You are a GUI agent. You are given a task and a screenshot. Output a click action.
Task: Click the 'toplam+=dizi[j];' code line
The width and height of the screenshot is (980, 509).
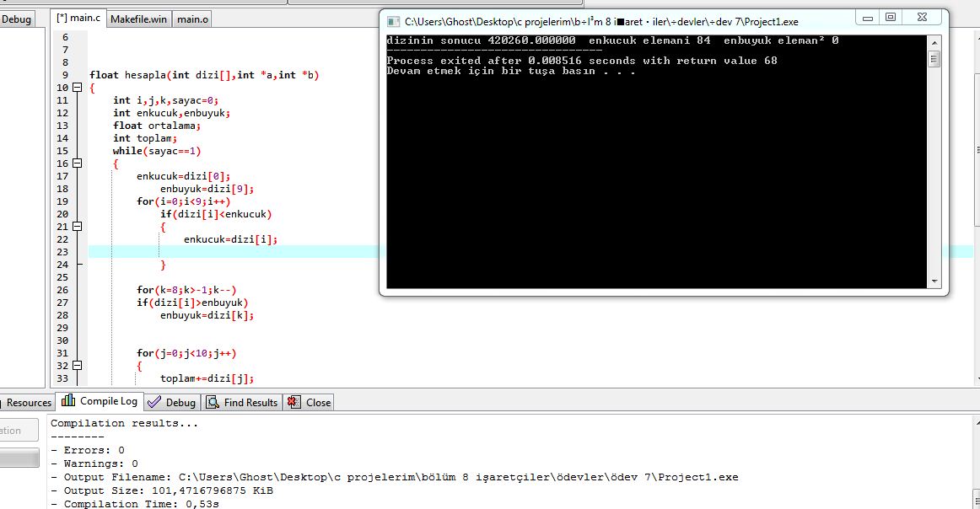tap(207, 378)
